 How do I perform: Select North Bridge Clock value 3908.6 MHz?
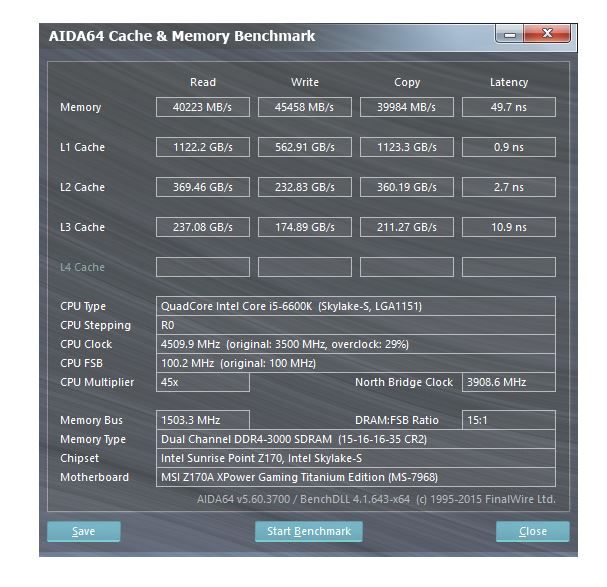click(509, 382)
